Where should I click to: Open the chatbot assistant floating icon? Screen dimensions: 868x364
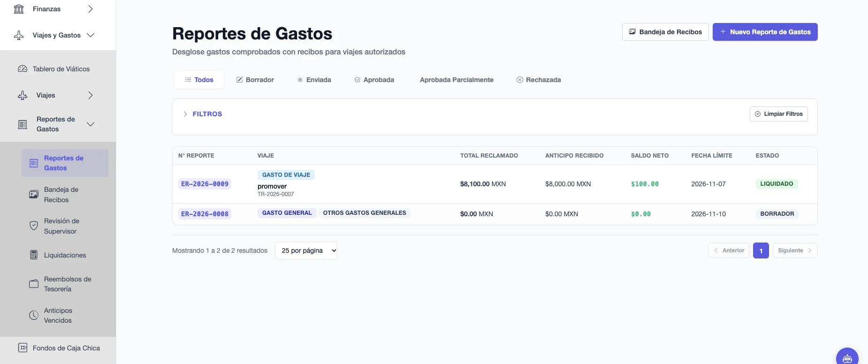click(847, 358)
